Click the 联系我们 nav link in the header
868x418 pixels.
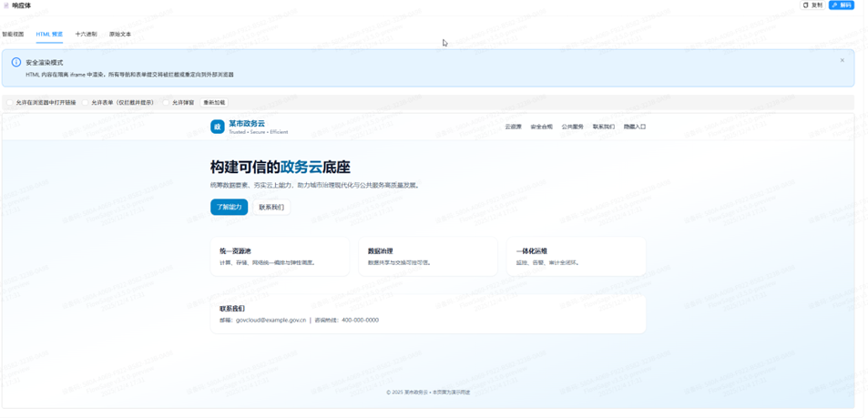tap(603, 127)
